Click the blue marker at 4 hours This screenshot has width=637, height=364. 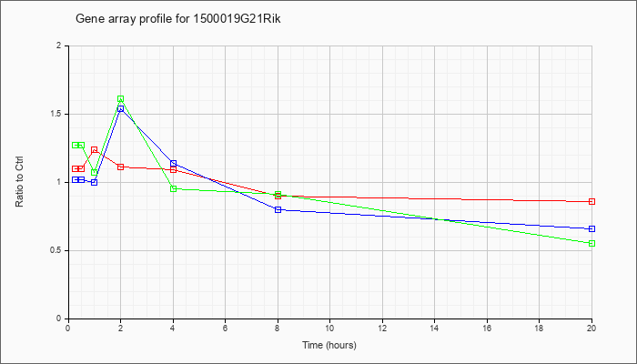pyautogui.click(x=174, y=163)
